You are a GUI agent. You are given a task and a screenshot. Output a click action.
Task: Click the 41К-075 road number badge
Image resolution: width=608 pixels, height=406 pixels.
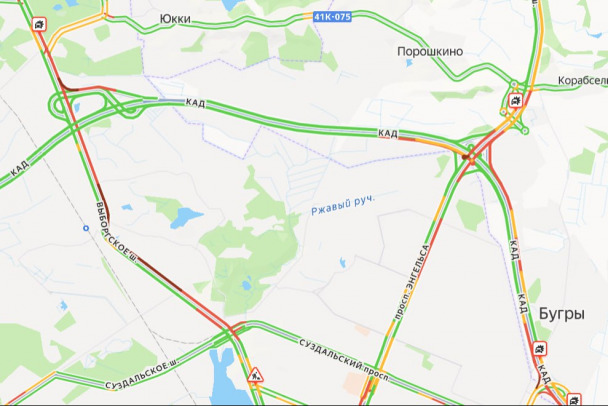point(332,17)
